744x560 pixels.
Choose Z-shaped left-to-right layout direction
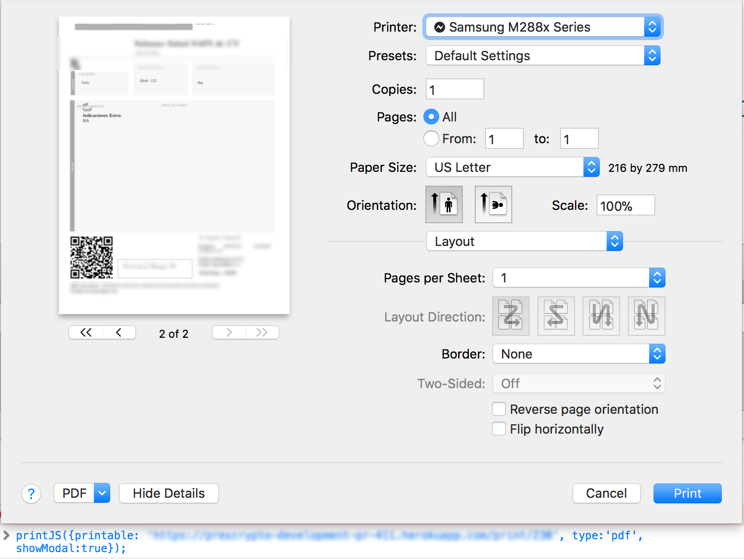(x=511, y=316)
